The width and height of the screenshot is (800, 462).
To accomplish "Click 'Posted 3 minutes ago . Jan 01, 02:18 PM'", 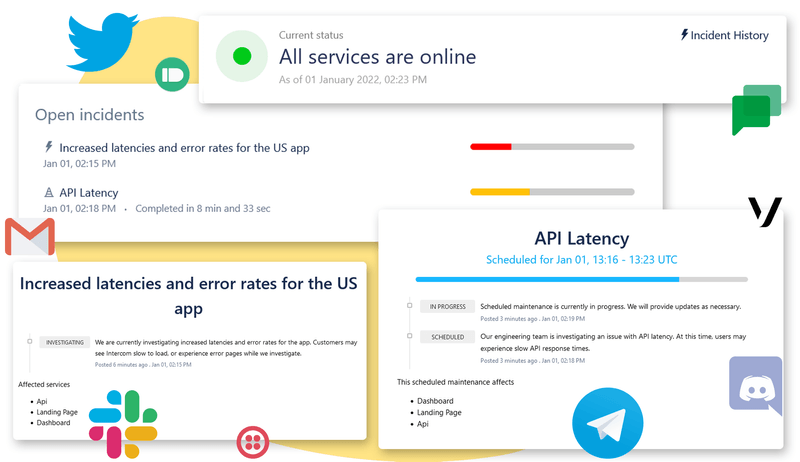I will pyautogui.click(x=533, y=361).
